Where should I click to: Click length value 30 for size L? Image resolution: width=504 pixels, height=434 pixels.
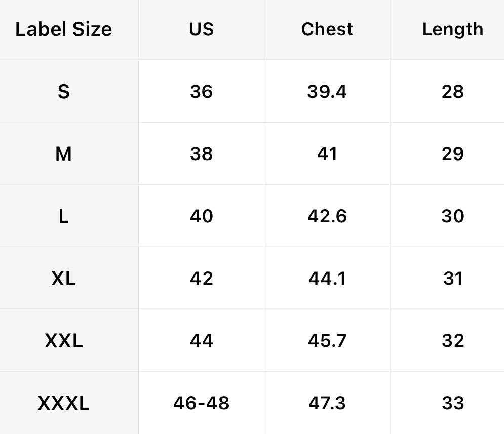[452, 216]
